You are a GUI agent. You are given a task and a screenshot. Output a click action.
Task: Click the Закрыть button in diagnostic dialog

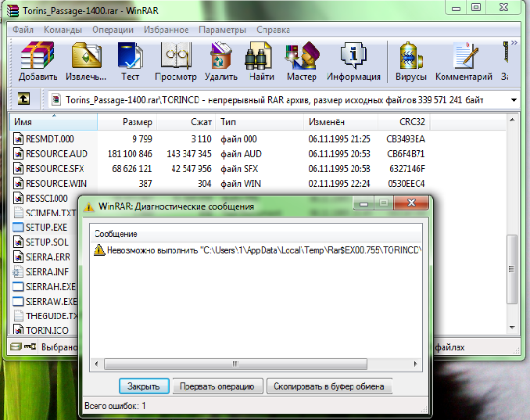click(x=144, y=386)
